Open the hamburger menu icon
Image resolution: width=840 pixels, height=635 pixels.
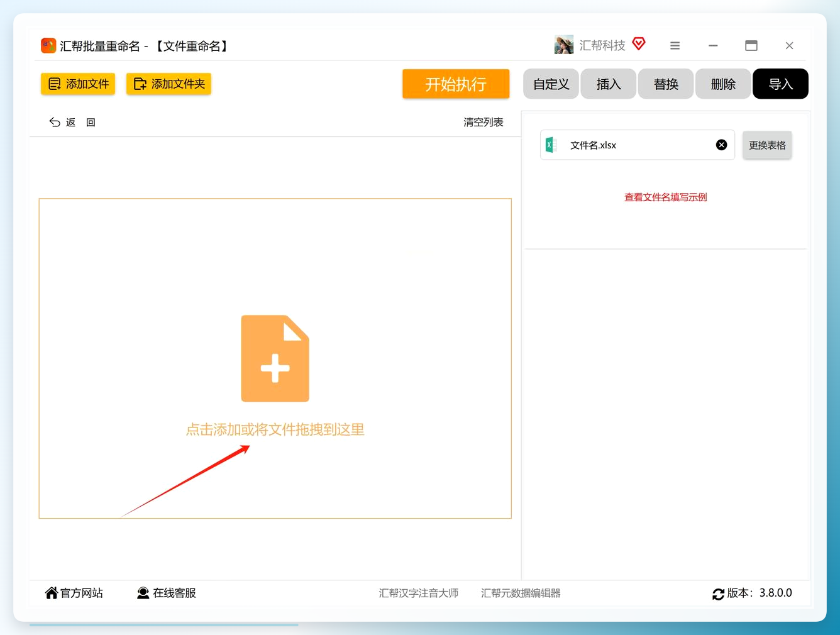point(675,45)
